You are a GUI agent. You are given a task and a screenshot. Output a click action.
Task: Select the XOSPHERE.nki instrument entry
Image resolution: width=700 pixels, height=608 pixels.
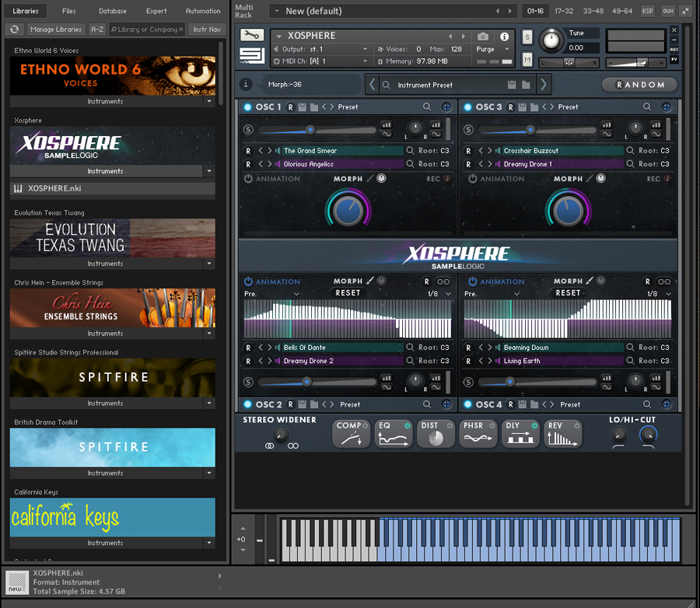[x=113, y=188]
